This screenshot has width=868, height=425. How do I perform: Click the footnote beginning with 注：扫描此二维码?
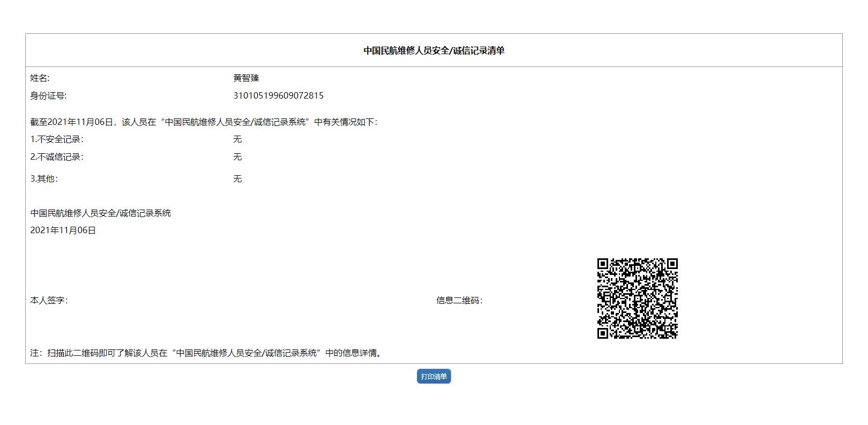click(x=207, y=353)
